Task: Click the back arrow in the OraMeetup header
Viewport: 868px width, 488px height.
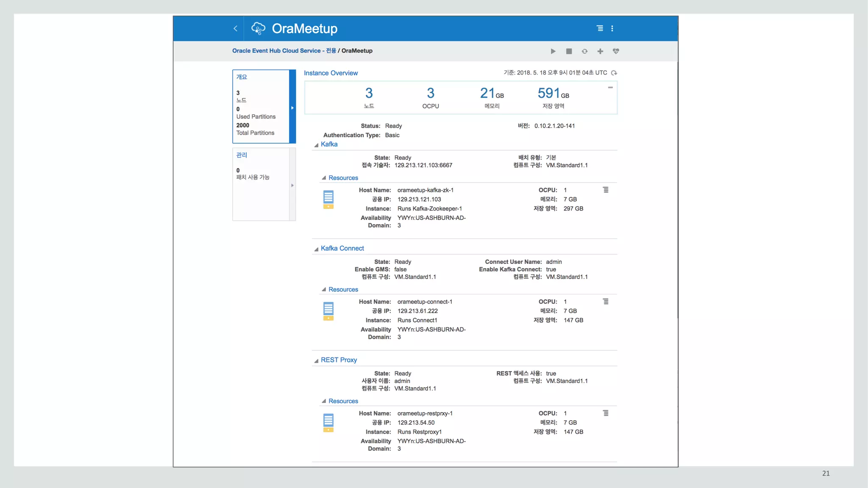Action: coord(236,28)
